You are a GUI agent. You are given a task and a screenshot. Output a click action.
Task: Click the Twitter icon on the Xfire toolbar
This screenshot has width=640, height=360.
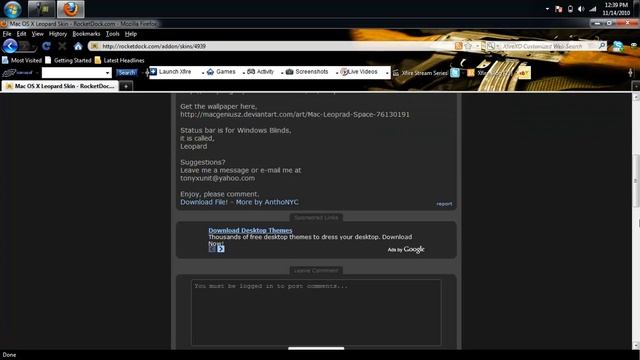coord(455,73)
